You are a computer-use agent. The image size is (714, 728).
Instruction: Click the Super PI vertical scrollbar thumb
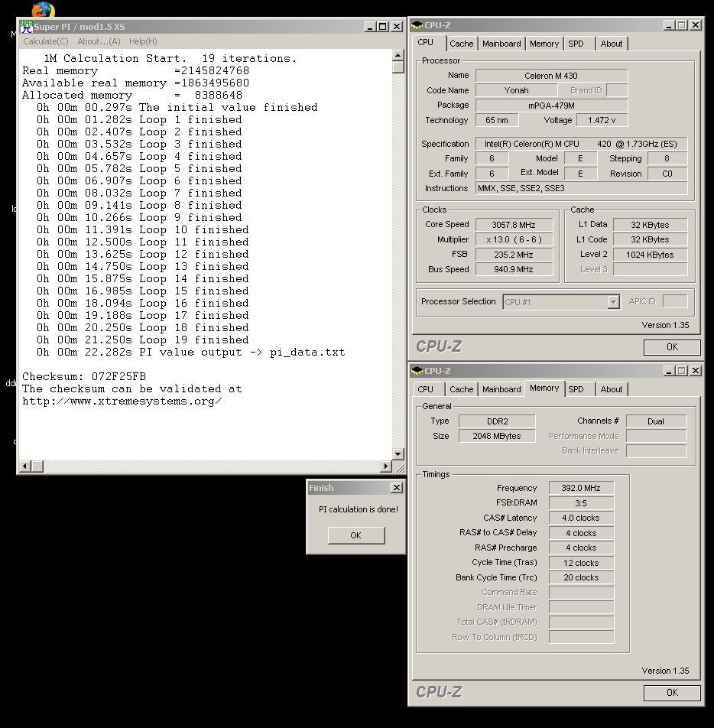[x=398, y=67]
